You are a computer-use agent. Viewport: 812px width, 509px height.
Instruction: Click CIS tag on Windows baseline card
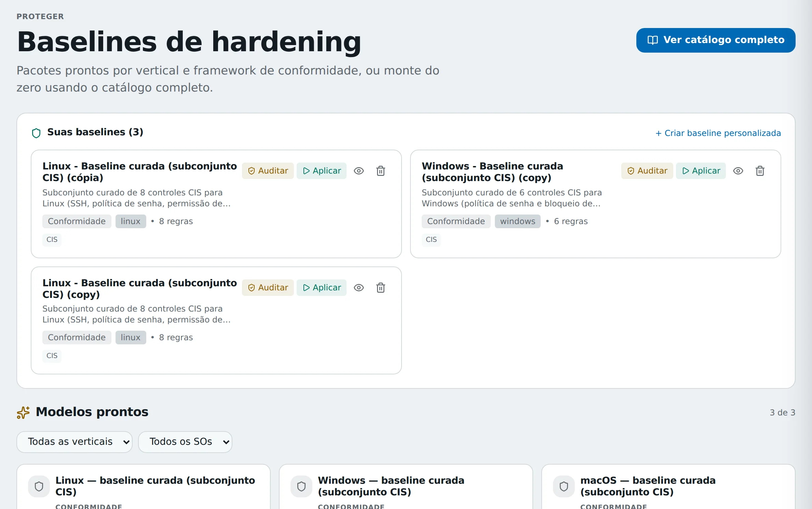pyautogui.click(x=431, y=239)
